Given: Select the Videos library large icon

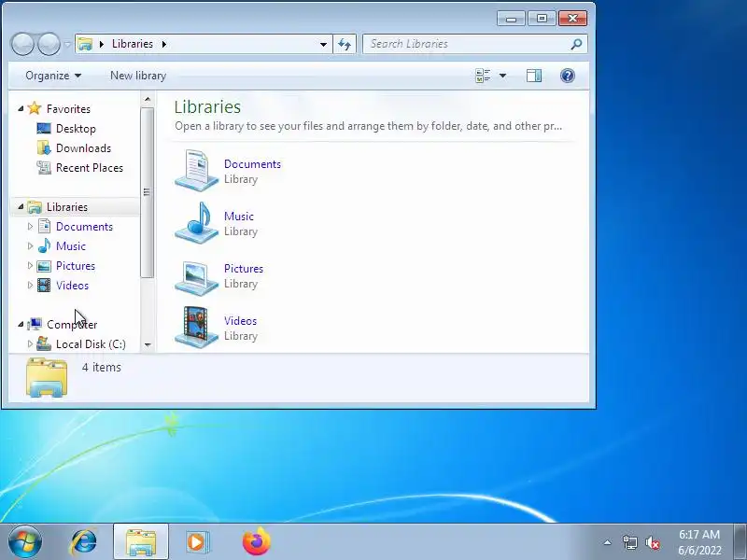Looking at the screenshot, I should (196, 328).
